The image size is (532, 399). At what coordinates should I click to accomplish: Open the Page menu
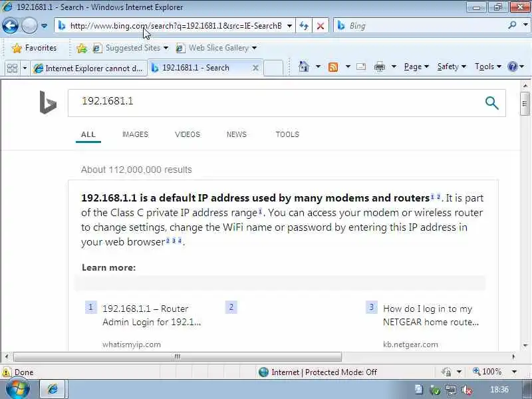coord(416,67)
